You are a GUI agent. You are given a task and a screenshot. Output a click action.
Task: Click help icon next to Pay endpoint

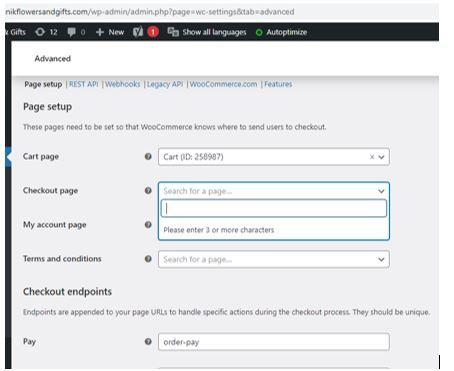coord(148,341)
